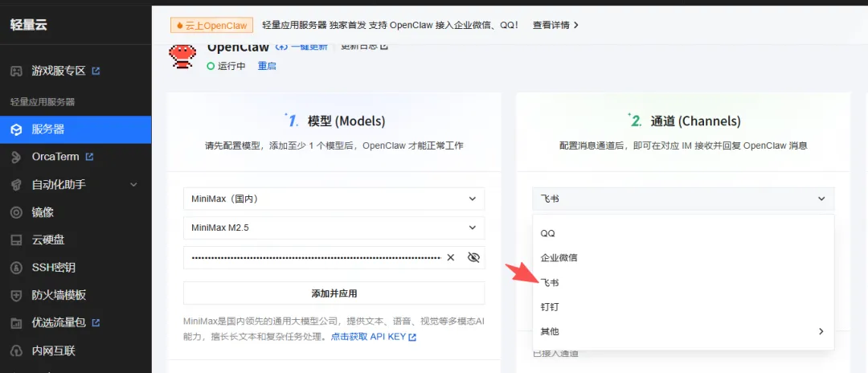Click the 自动化助手 icon in sidebar
Image resolution: width=868 pixels, height=373 pixels.
coord(17,185)
